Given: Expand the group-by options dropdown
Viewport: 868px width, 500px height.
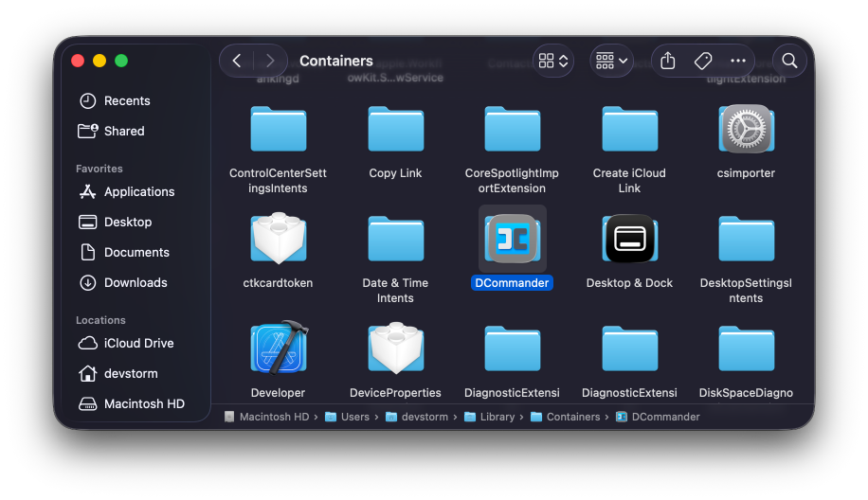Looking at the screenshot, I should coord(611,61).
